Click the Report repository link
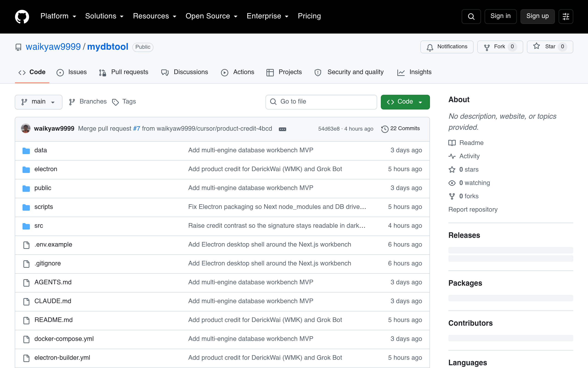588x368 pixels. 473,210
